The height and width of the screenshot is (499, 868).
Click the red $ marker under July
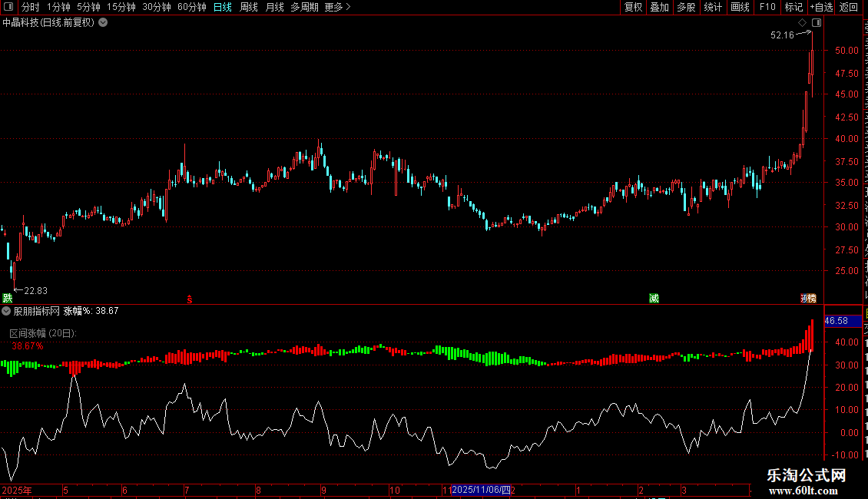189,299
